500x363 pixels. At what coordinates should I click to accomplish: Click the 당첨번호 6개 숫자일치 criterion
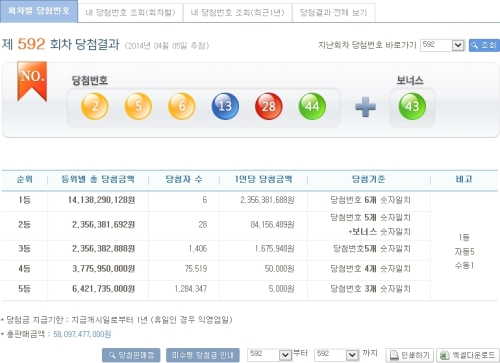point(370,200)
